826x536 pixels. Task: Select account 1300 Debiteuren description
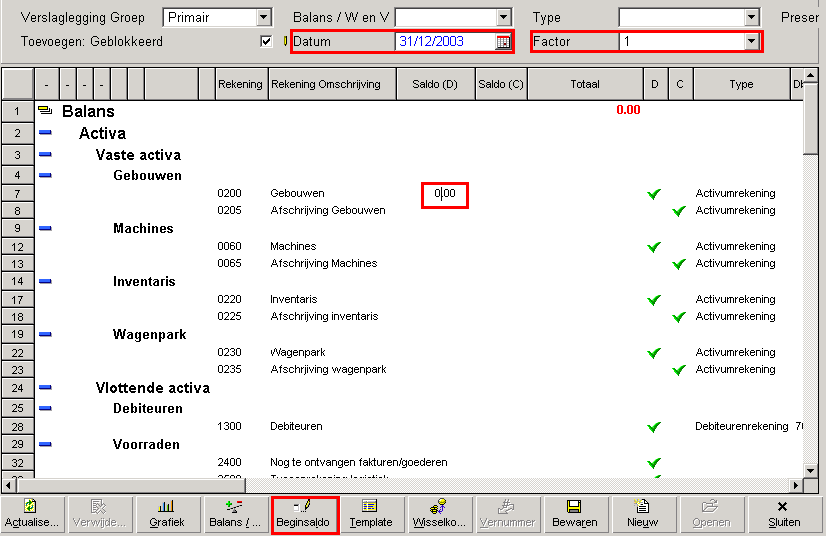click(296, 426)
